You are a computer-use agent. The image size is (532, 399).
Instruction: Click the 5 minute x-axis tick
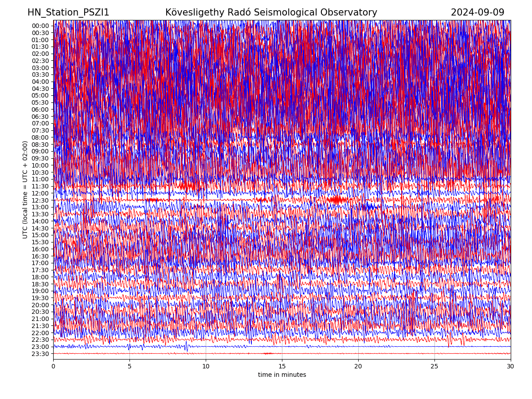click(129, 367)
